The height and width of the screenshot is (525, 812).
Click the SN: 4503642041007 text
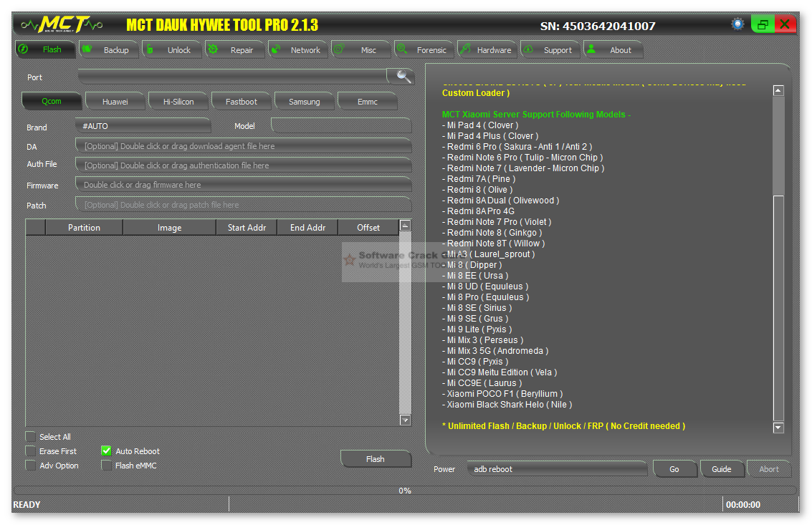598,26
